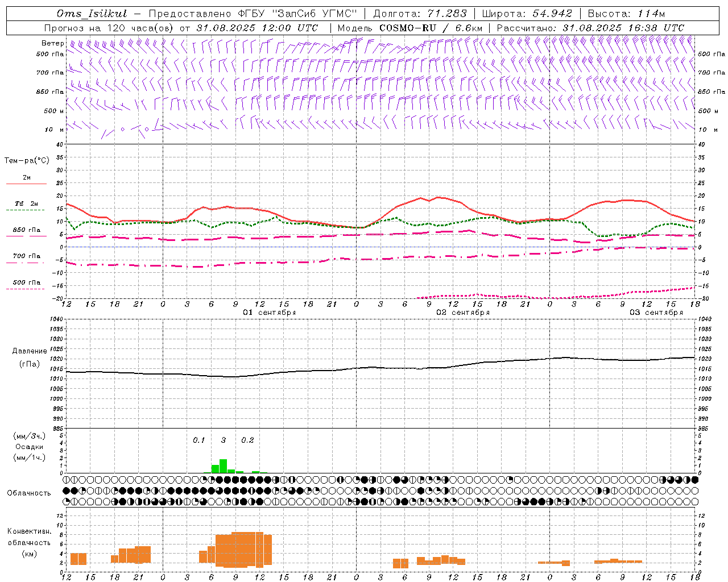
Task: Click the station name Oms_Isilkul in header
Action: coord(92,14)
